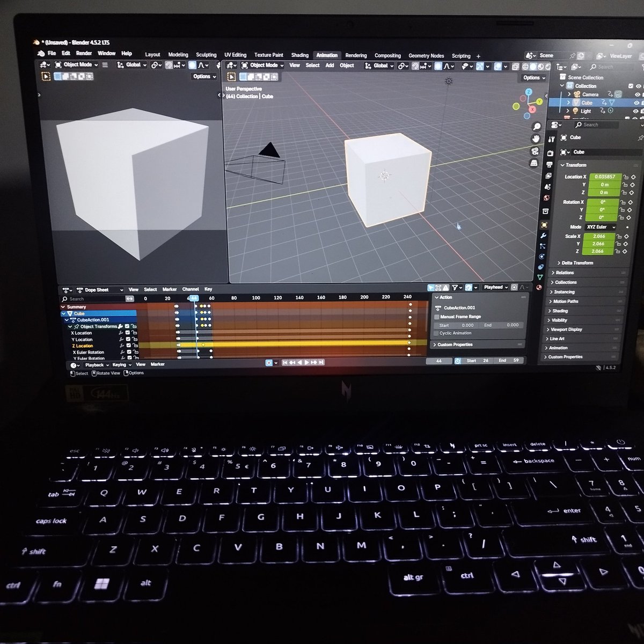Open the Playback popover in timeline footer
Image resolution: width=644 pixels, height=644 pixels.
(x=97, y=365)
